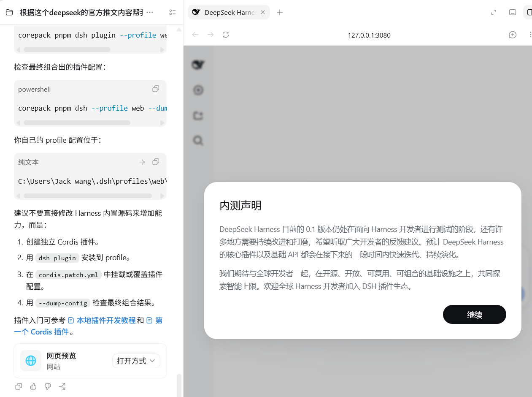Open the 打开方式 dropdown
Image resolution: width=532 pixels, height=397 pixels.
point(136,361)
